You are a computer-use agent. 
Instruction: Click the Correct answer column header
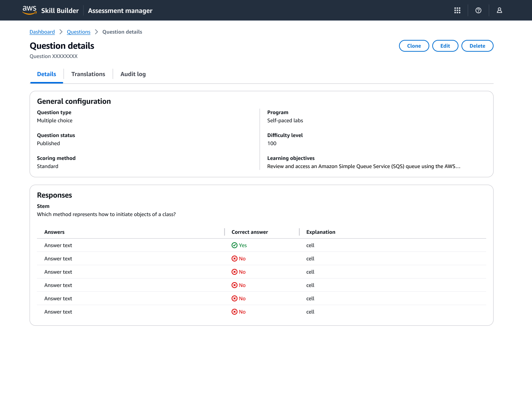tap(250, 232)
